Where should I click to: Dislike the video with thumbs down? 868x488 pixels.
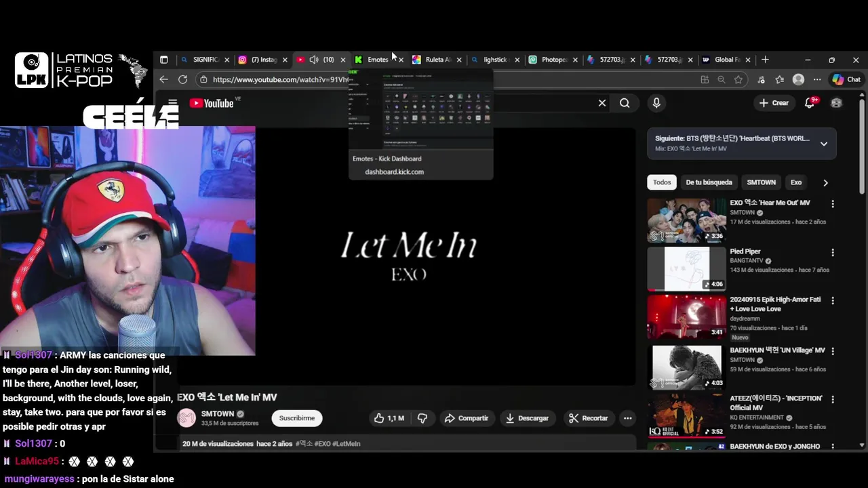click(x=422, y=418)
